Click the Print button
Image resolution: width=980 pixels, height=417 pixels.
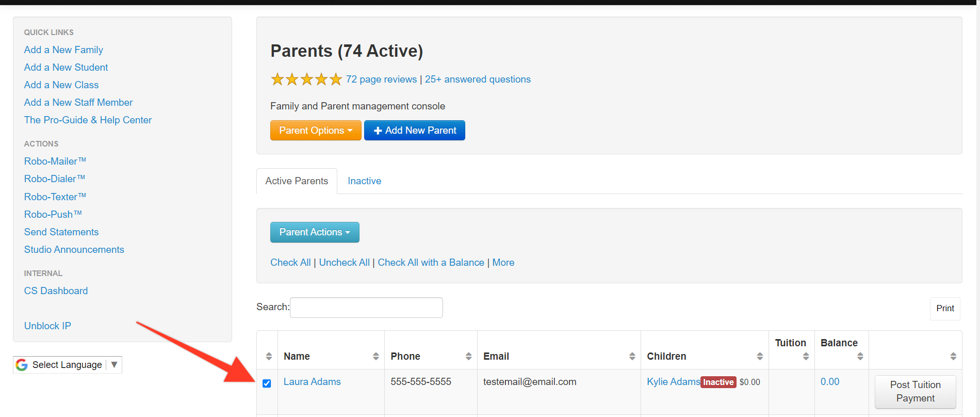click(945, 308)
